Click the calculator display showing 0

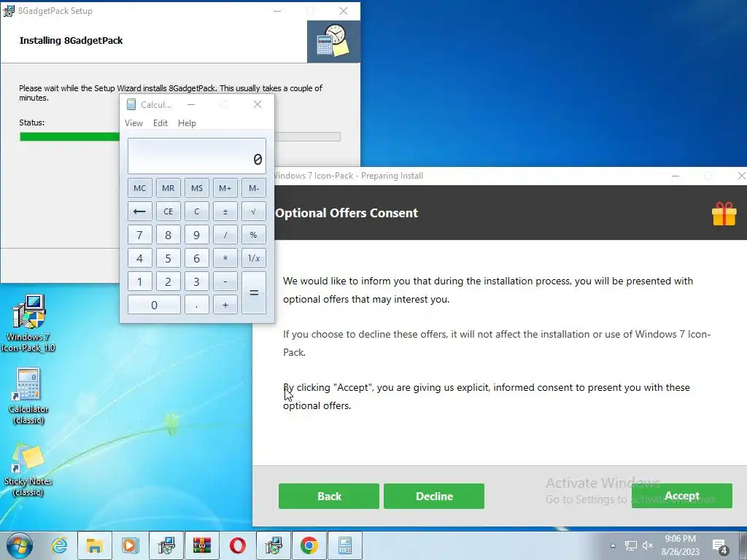pyautogui.click(x=197, y=156)
